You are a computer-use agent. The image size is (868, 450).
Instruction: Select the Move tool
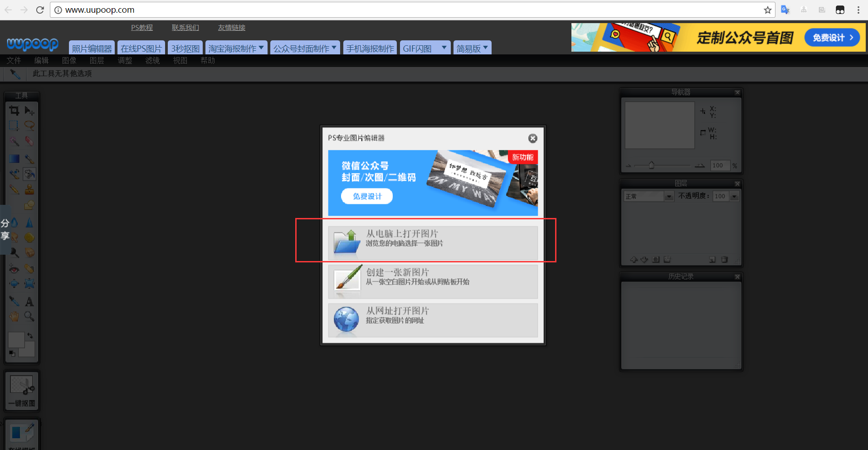click(x=29, y=111)
